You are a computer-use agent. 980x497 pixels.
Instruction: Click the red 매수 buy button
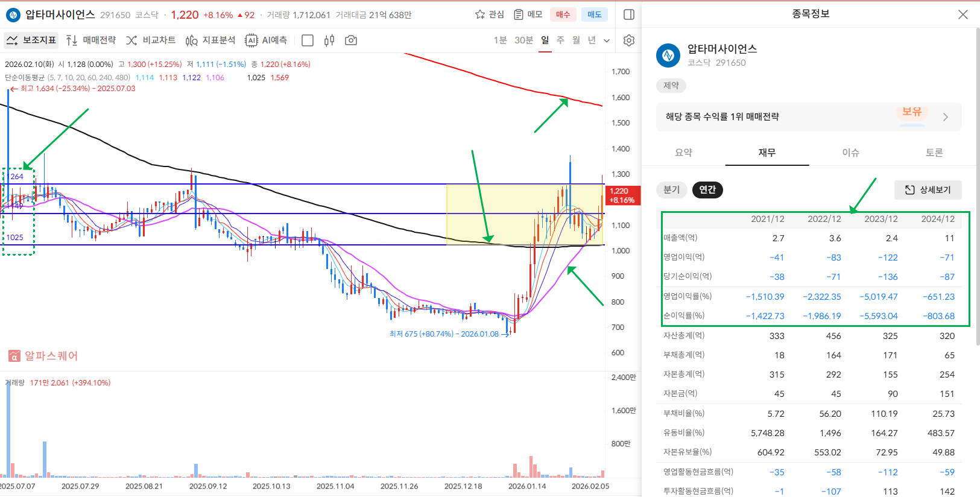563,14
